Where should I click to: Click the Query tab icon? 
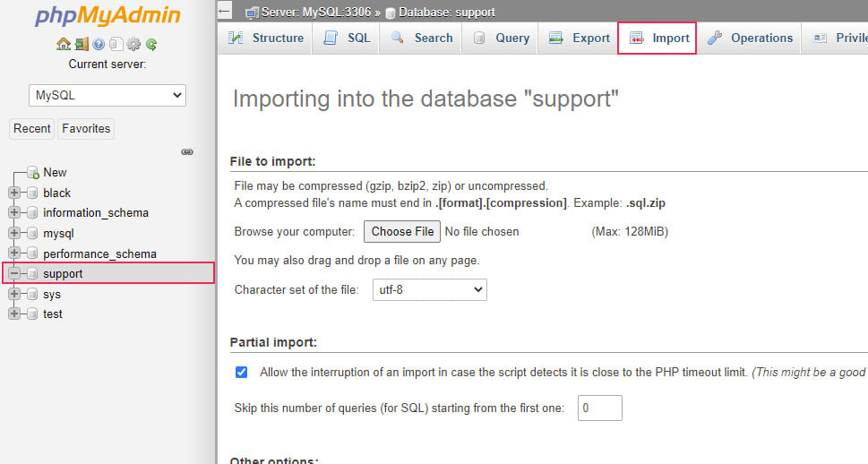coord(479,38)
